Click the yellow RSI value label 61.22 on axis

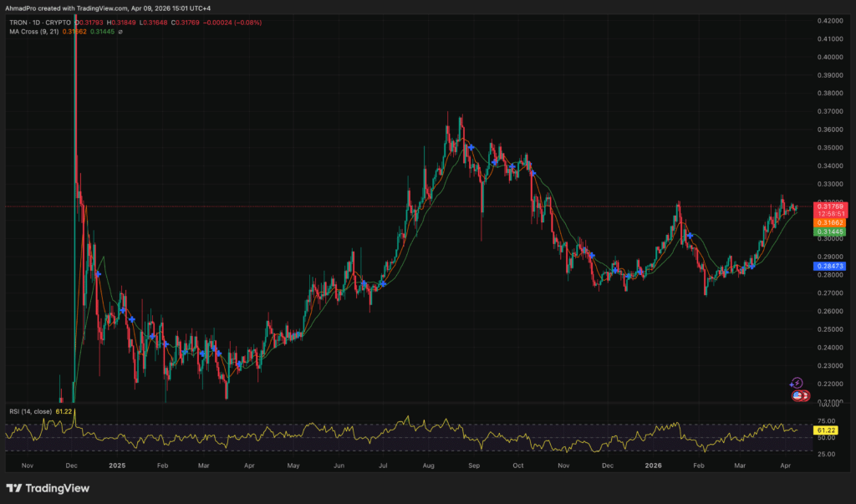pos(825,430)
